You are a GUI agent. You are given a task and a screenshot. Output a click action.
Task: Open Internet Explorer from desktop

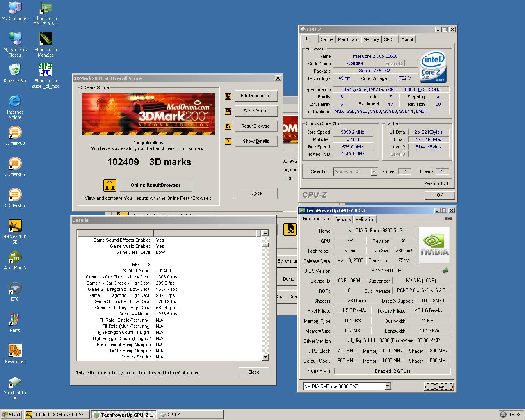coord(15,107)
